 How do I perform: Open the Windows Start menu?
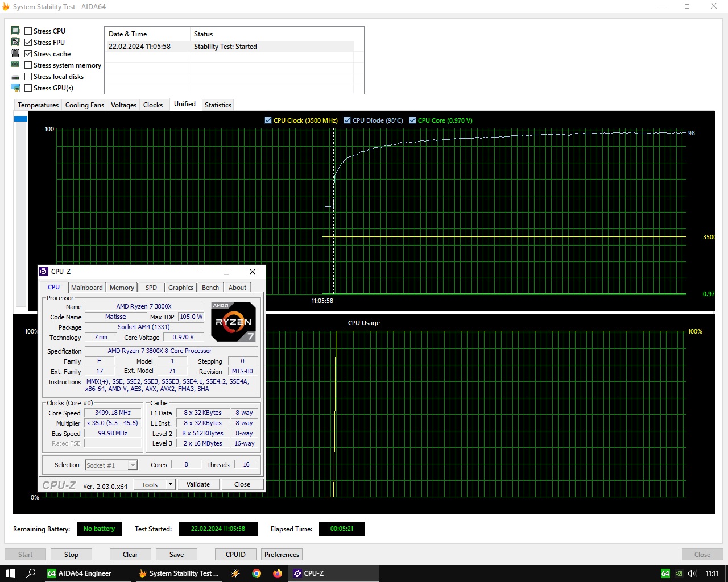[x=10, y=573]
